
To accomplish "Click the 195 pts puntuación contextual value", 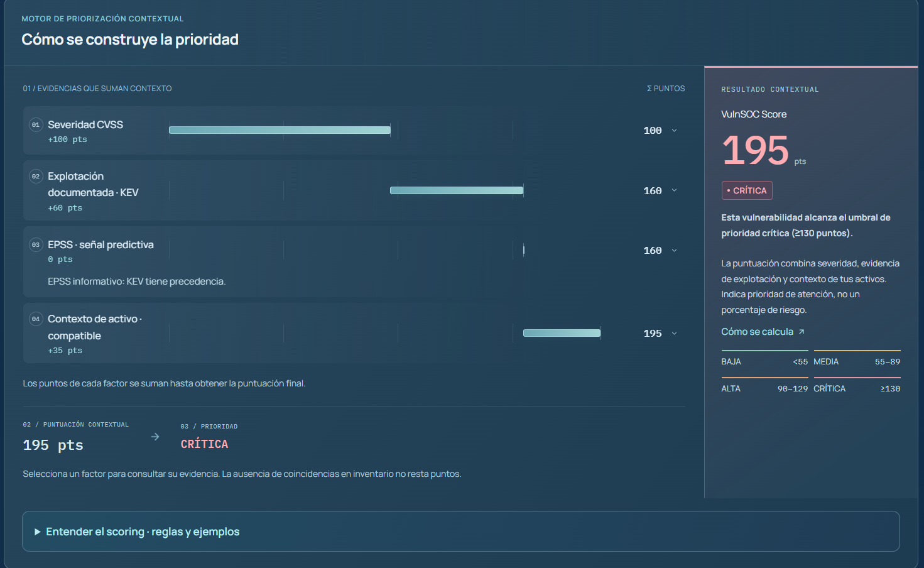I will 53,445.
